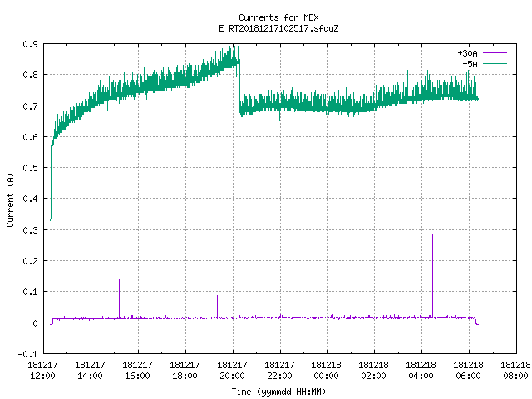Click the +30A legend label
The image size is (532, 399).
point(467,53)
